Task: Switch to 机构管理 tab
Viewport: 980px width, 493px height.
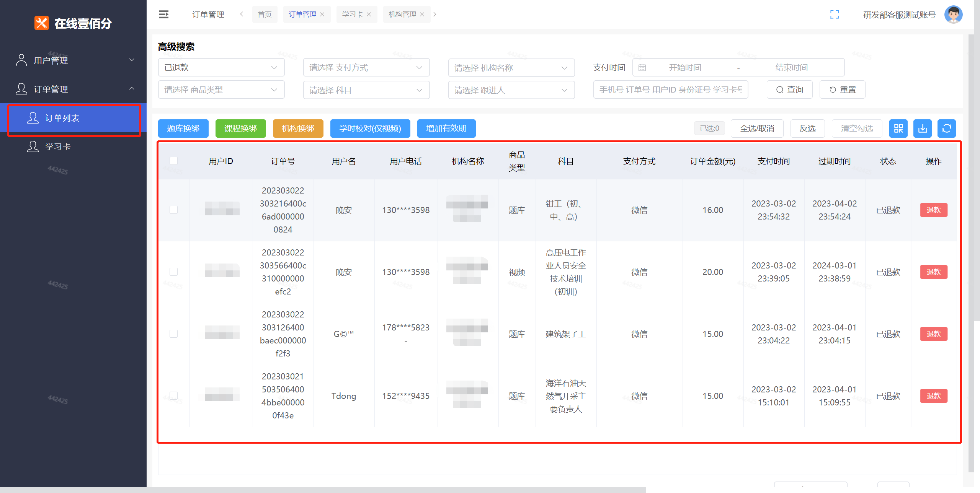Action: (402, 15)
